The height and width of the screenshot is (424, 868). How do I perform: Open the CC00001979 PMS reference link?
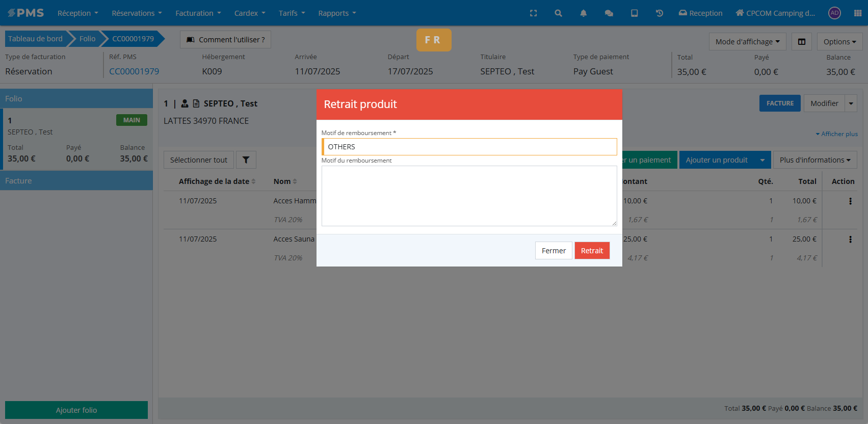[134, 71]
